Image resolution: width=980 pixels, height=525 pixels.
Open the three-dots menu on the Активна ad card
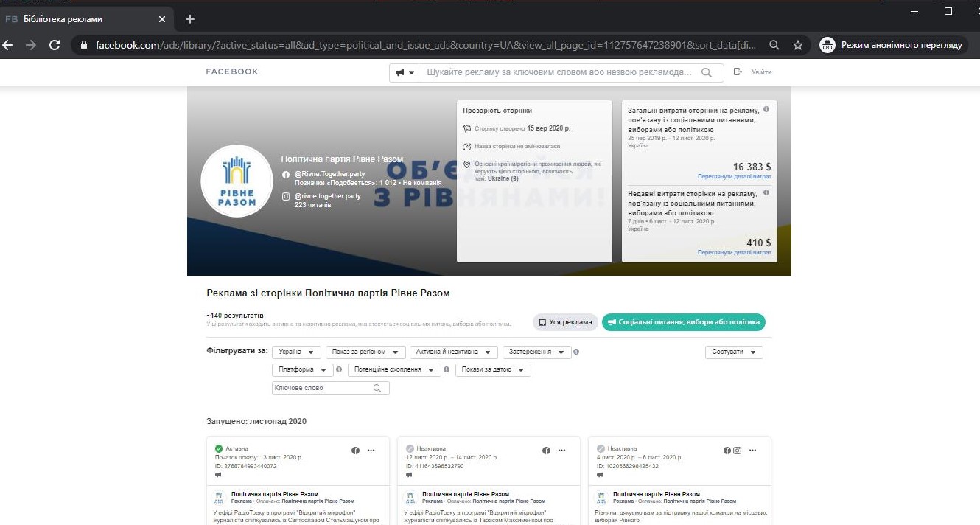tap(371, 450)
